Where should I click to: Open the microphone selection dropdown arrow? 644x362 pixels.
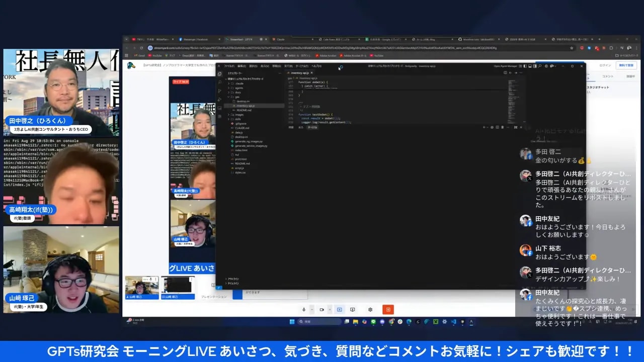pos(312,309)
